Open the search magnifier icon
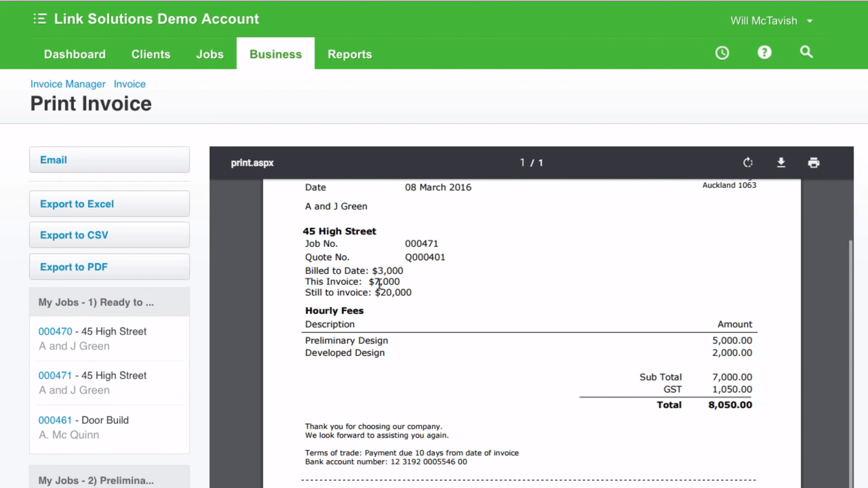 (x=806, y=52)
